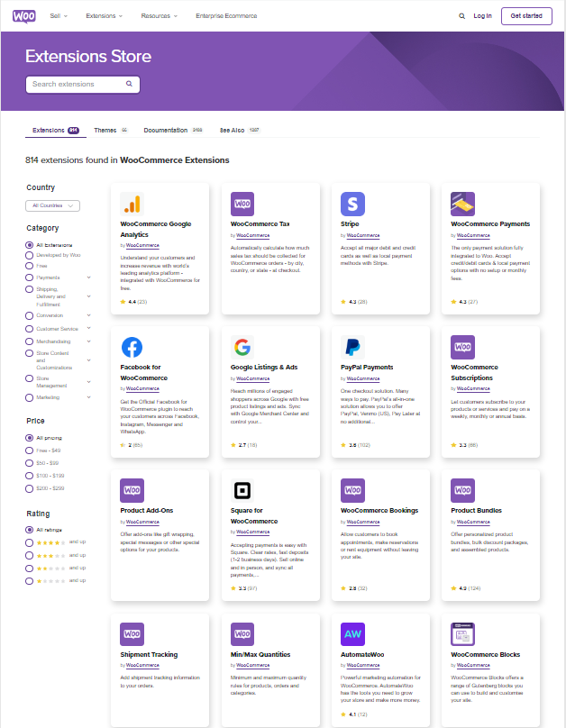566x728 pixels.
Task: Open Enterprise Ecommerce menu item
Action: (226, 16)
